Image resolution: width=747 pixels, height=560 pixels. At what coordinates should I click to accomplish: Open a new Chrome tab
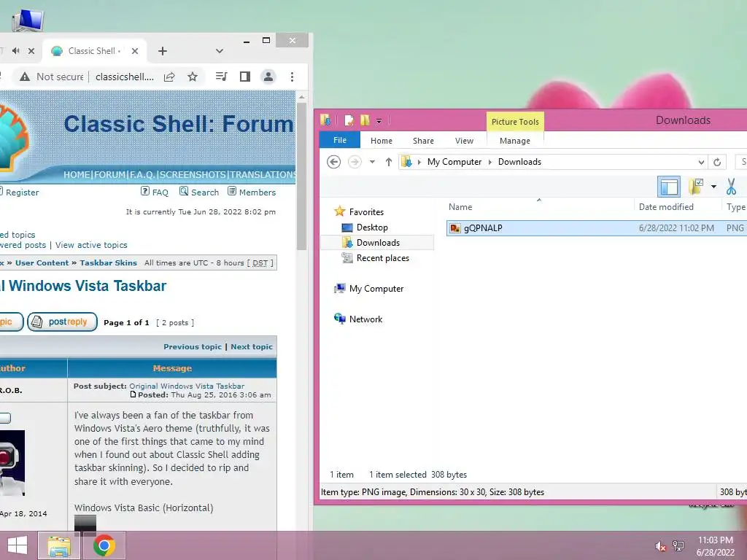(x=163, y=51)
